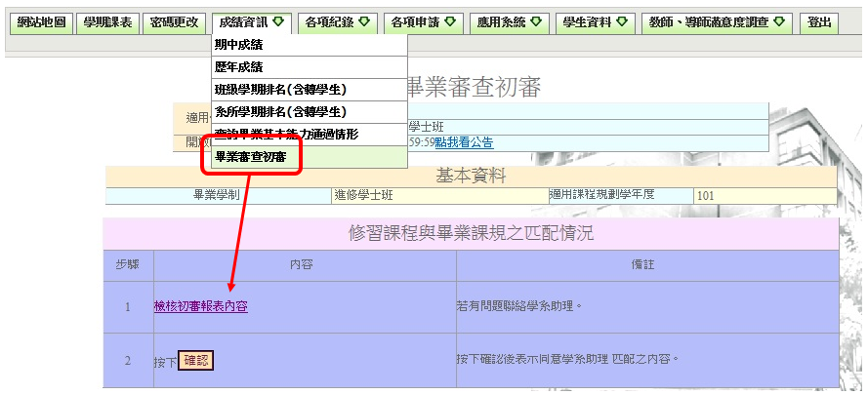Expand the 各項申請 dropdown menu
This screenshot has height=395, width=868.
424,22
